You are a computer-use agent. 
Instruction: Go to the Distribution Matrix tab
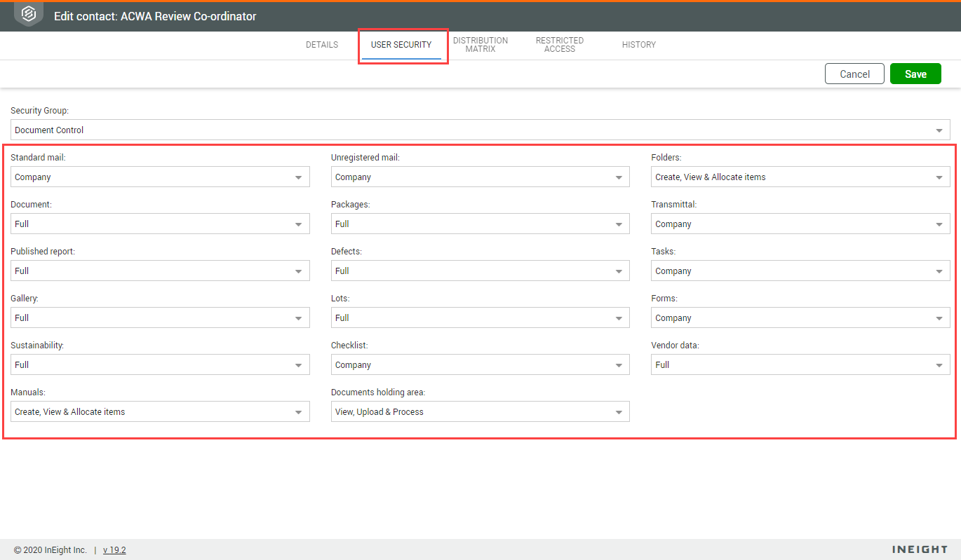pos(480,45)
